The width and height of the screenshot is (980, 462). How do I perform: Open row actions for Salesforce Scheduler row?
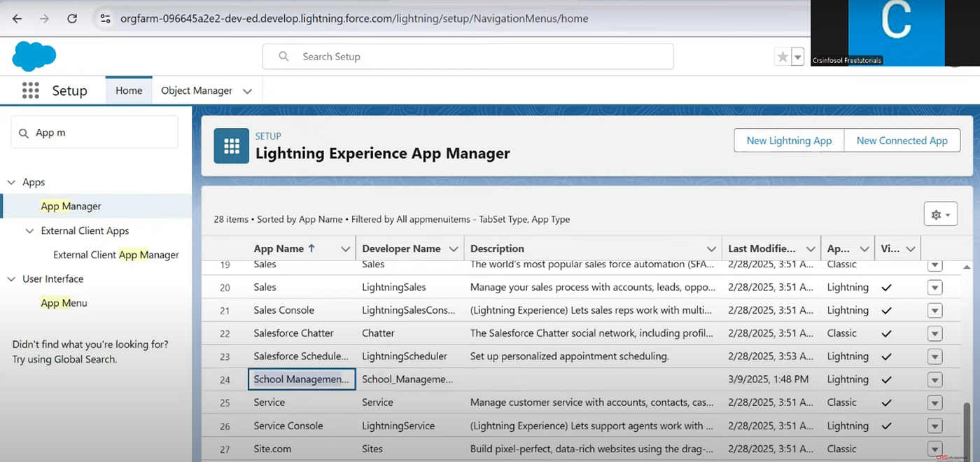pos(934,357)
